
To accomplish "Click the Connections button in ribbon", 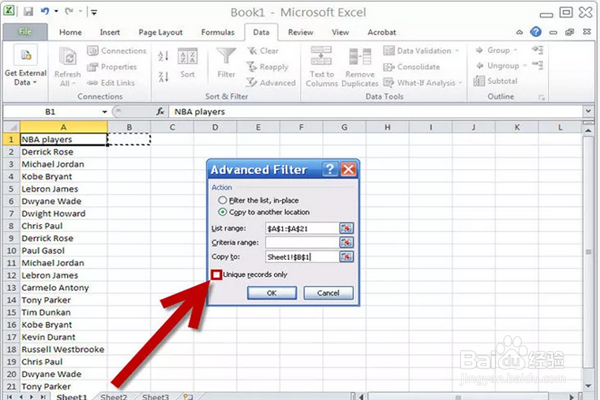I will [x=117, y=51].
